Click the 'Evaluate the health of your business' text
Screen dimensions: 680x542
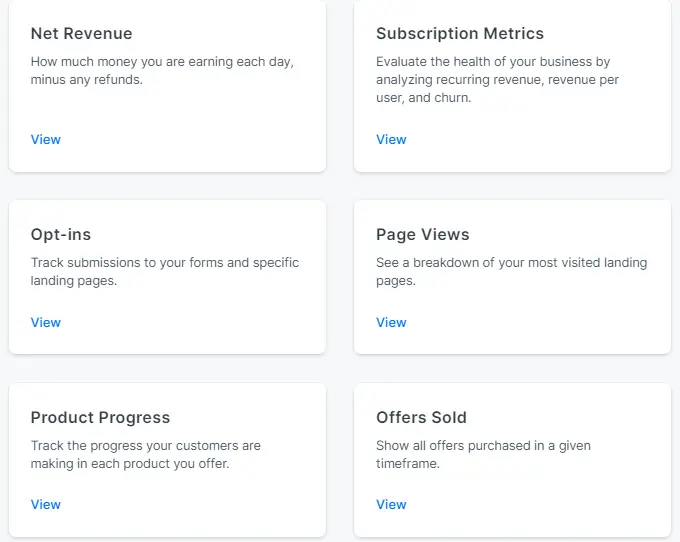pos(497,80)
